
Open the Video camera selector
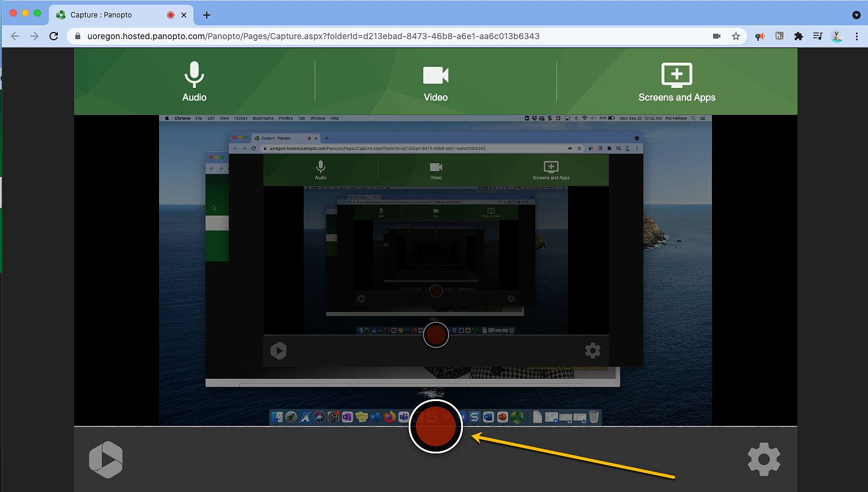tap(435, 81)
